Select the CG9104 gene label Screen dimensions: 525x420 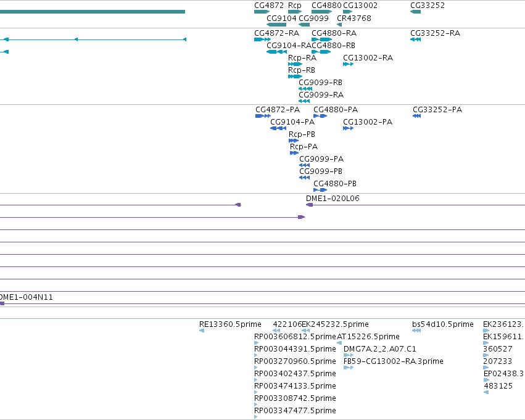(281, 18)
